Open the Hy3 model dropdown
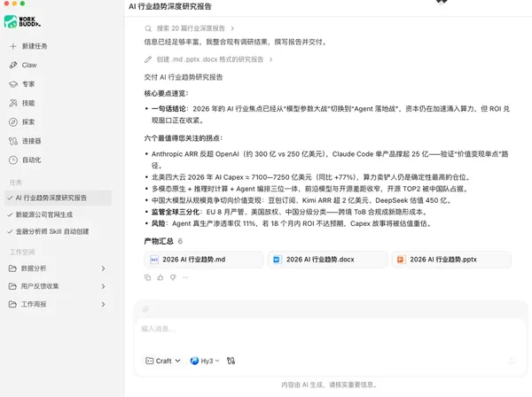532x397 pixels. [x=205, y=361]
